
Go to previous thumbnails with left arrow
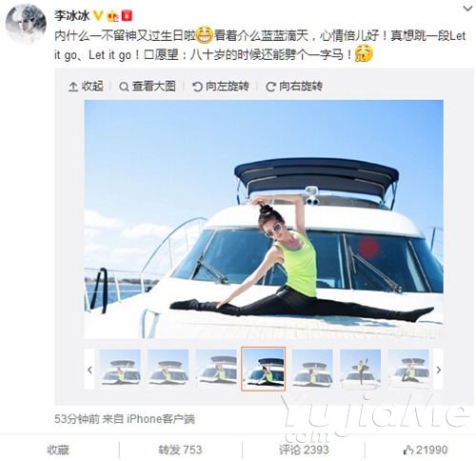point(89,370)
